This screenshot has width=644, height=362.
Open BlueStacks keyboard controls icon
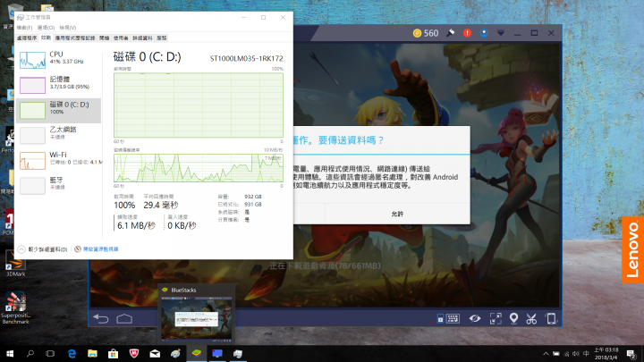click(453, 318)
